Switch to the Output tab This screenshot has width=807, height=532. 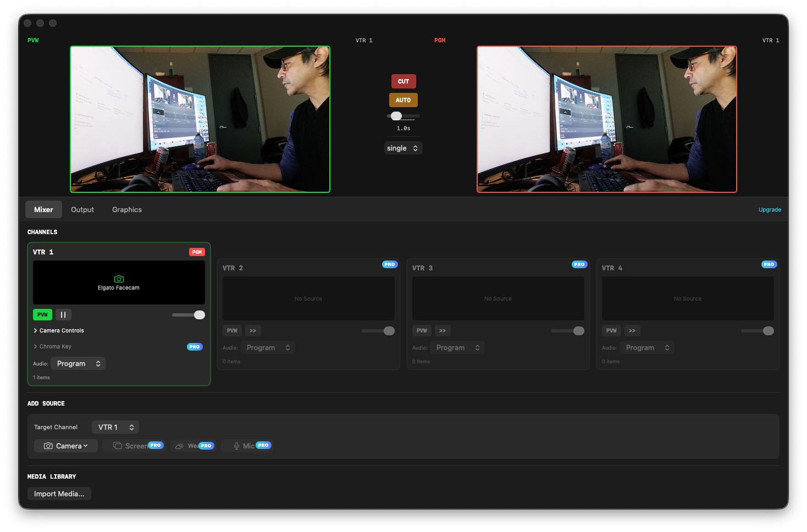click(82, 209)
